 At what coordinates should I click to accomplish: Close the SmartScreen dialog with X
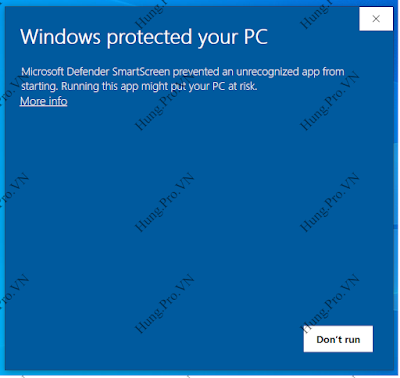pos(376,19)
